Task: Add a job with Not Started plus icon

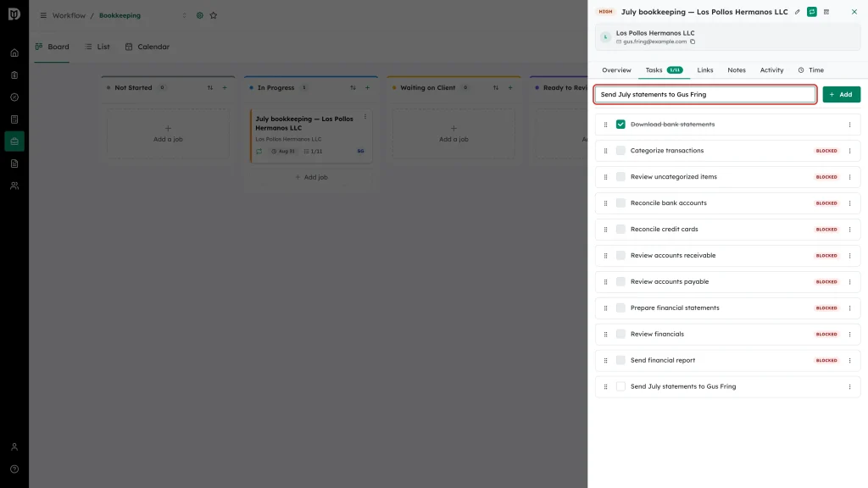Action: tap(225, 87)
